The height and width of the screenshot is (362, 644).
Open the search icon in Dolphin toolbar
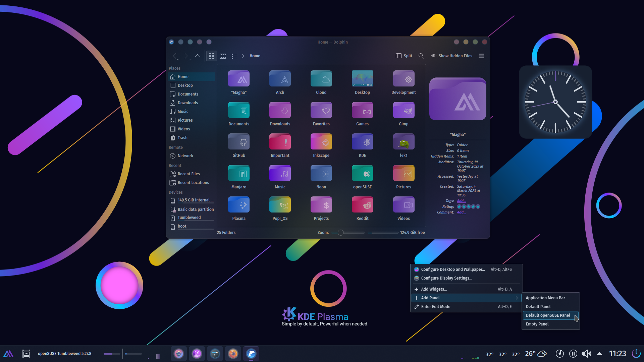coord(421,56)
